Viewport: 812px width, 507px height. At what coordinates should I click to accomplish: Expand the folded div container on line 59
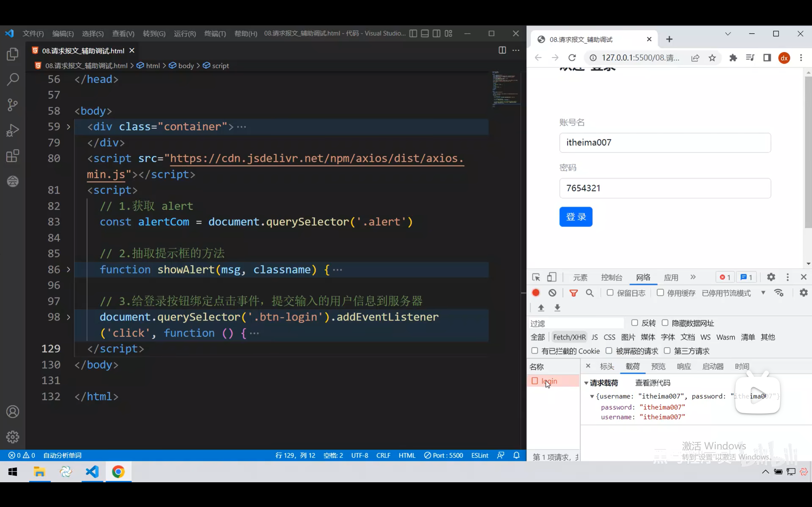click(69, 127)
